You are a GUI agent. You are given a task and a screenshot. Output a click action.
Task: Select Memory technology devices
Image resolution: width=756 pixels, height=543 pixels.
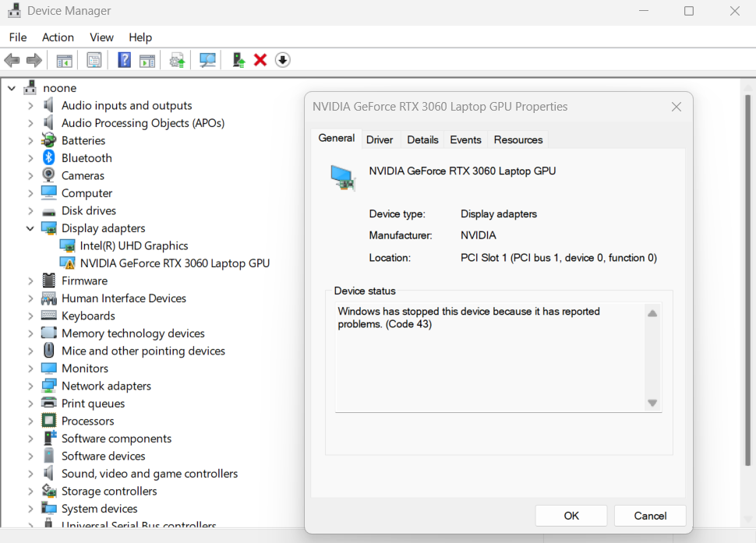click(133, 333)
